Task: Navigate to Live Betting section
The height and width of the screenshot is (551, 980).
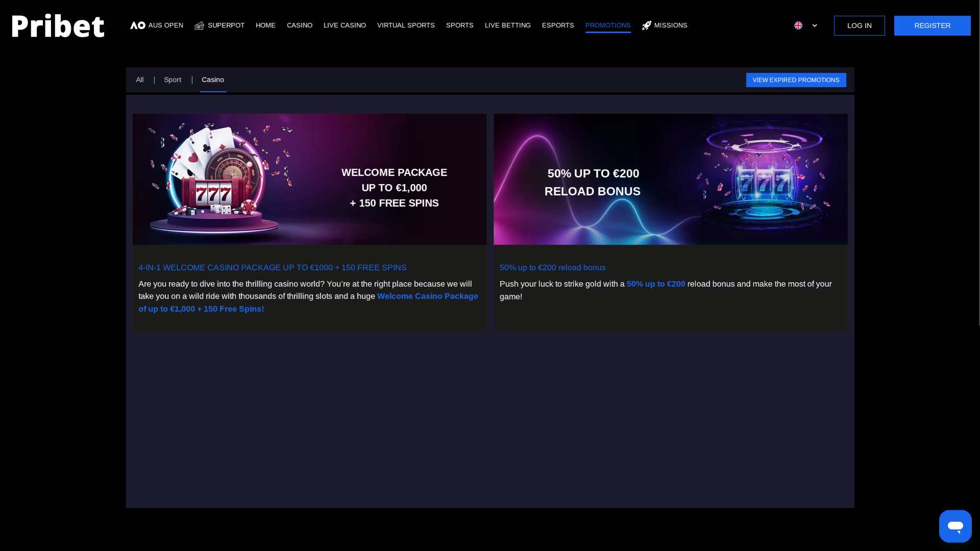Action: tap(507, 25)
